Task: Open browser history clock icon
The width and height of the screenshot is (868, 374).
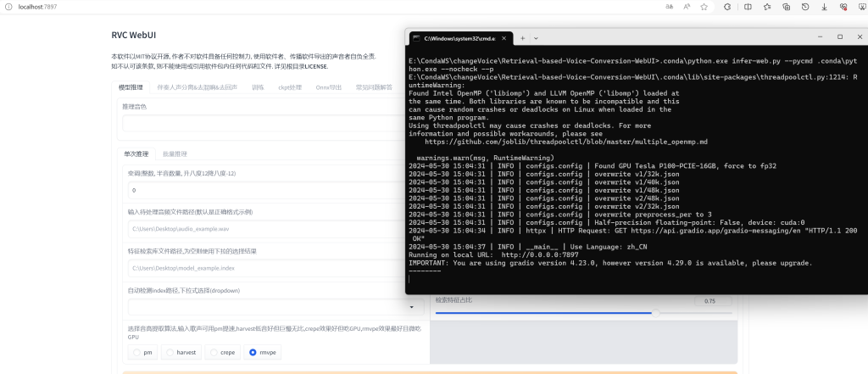Action: coord(805,7)
